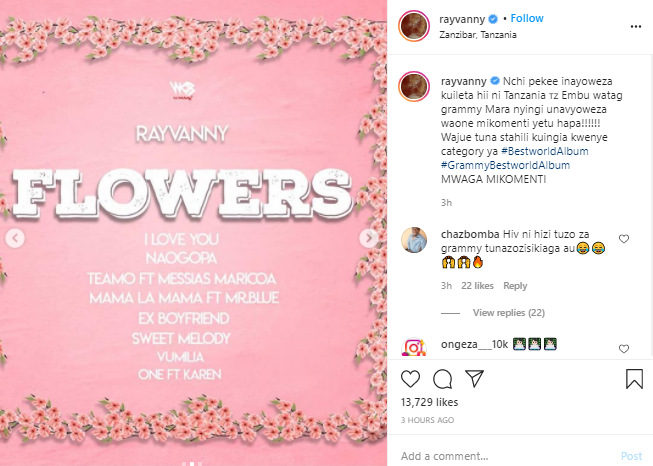The width and height of the screenshot is (653, 466).
Task: Open comments via the speech bubble icon
Action: pyautogui.click(x=443, y=379)
